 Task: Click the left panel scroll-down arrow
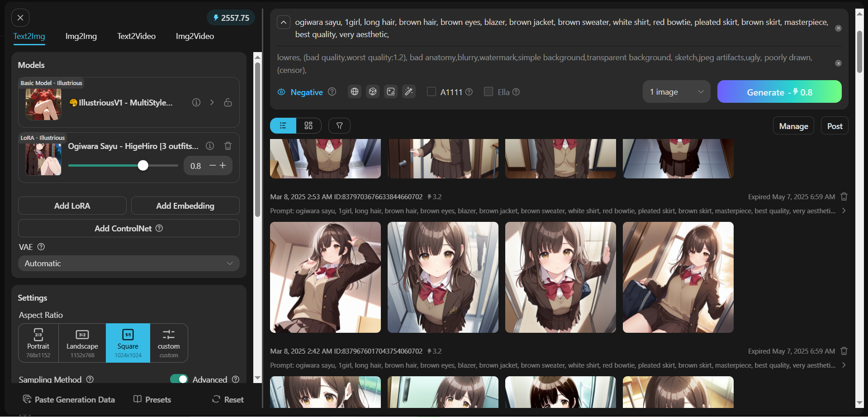click(x=257, y=378)
